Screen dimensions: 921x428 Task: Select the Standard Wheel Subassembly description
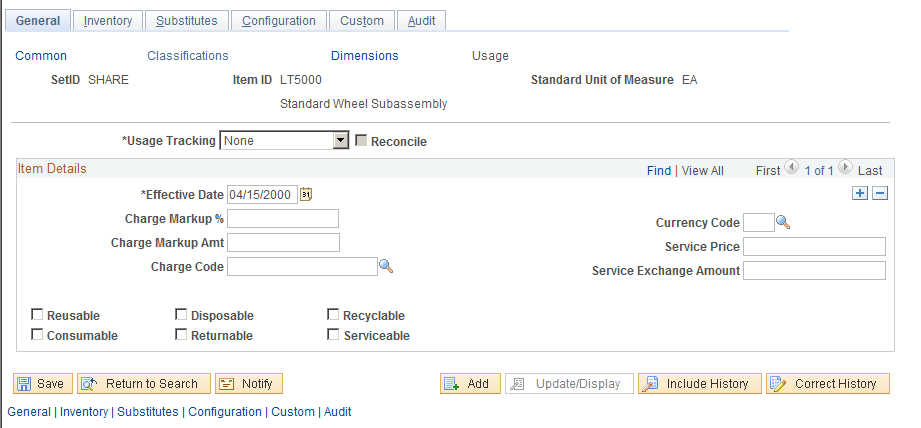pyautogui.click(x=364, y=104)
